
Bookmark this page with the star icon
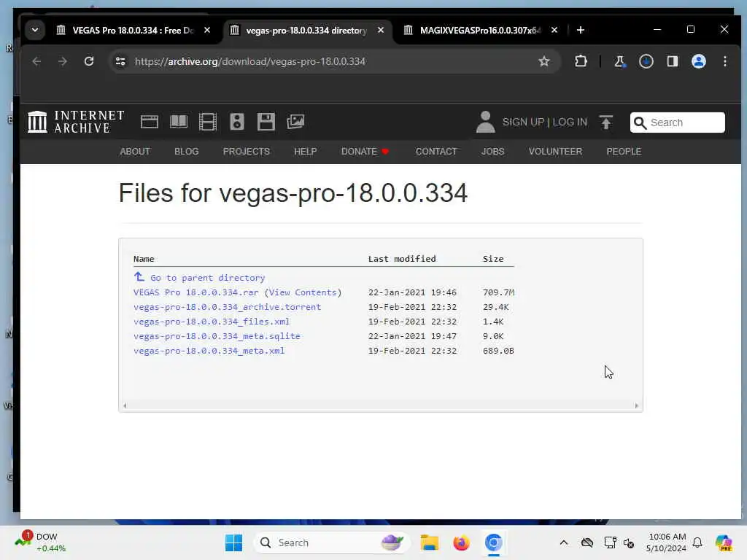point(544,61)
